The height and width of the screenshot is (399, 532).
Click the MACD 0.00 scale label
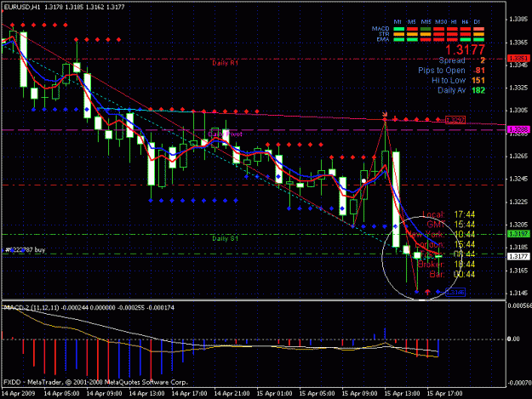click(513, 339)
